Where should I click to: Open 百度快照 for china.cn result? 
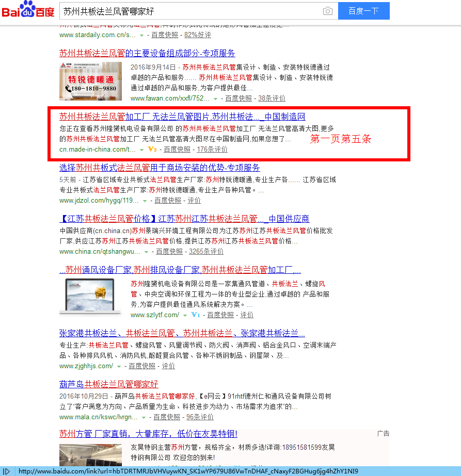(169, 251)
